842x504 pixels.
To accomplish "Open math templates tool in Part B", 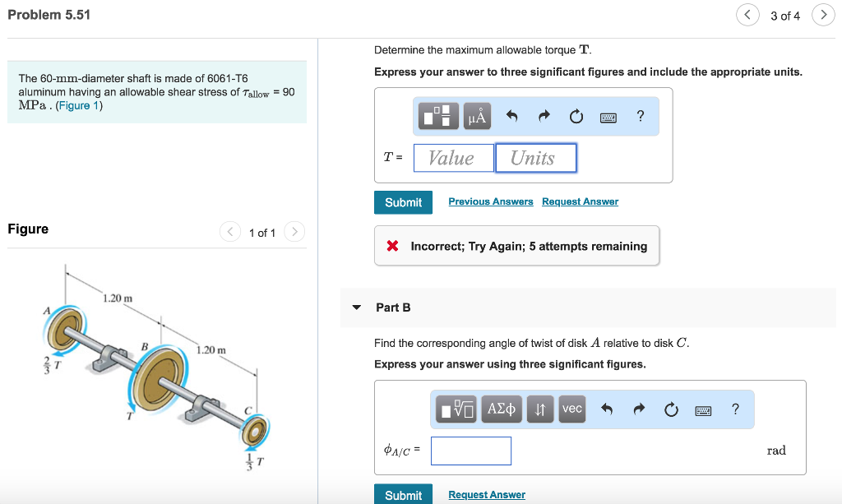I will pos(456,409).
